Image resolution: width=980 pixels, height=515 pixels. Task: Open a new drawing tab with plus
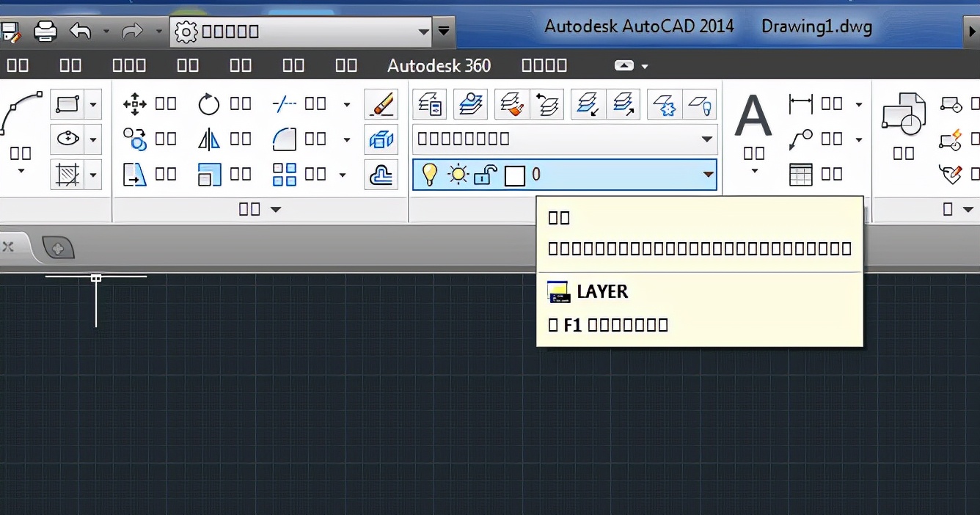click(x=59, y=249)
